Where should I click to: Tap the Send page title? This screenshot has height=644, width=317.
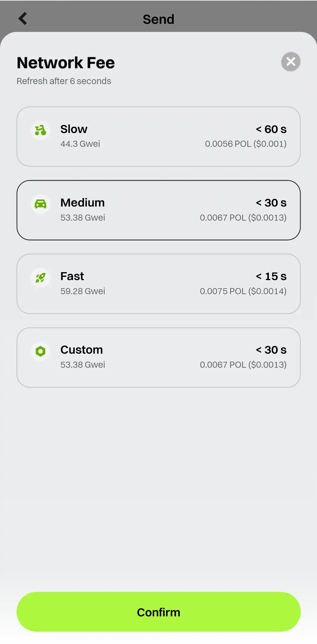[158, 19]
